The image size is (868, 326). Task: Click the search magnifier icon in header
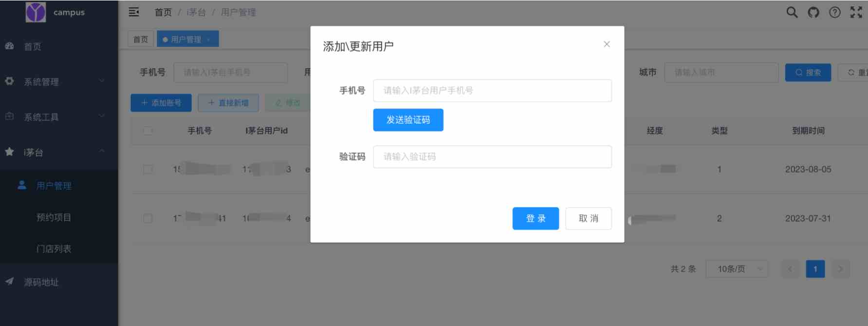(792, 12)
